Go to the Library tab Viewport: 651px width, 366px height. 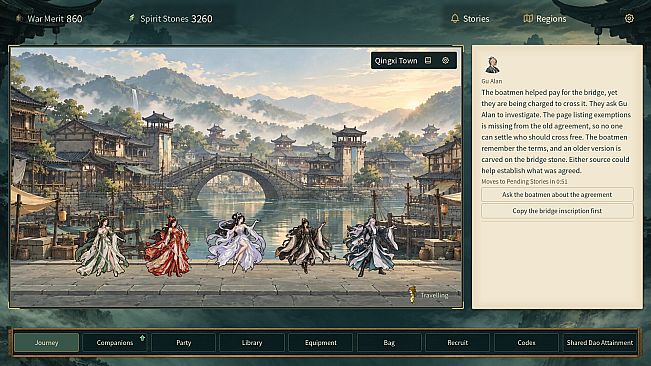[252, 343]
